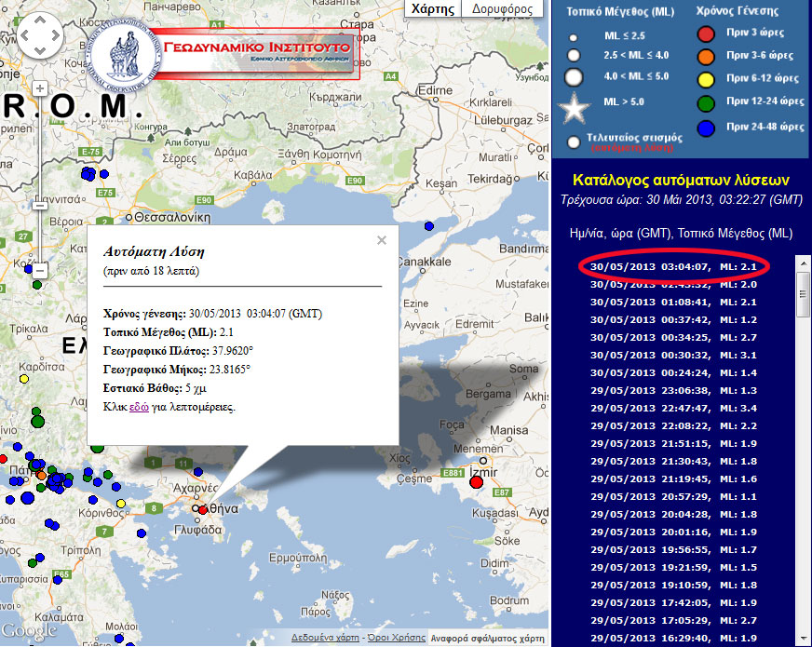Open the εδώ details link in popup
The width and height of the screenshot is (812, 647).
pyautogui.click(x=138, y=407)
